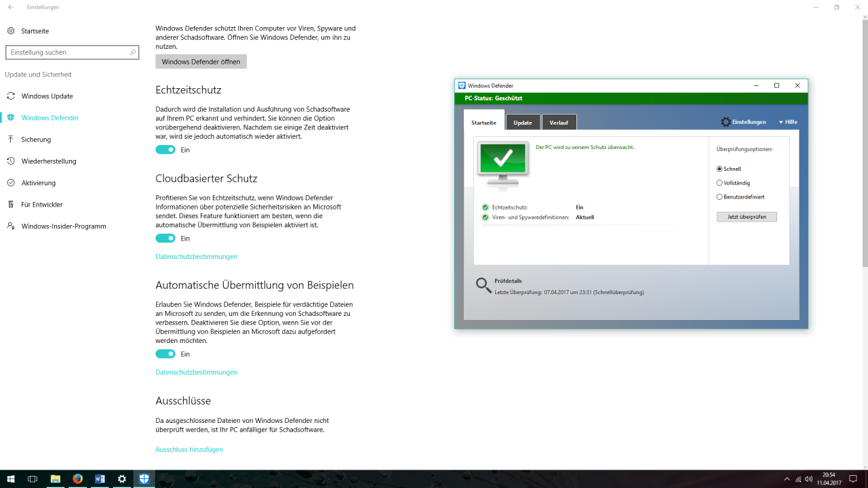Select the Schnell scan option
868x488 pixels.
[719, 169]
